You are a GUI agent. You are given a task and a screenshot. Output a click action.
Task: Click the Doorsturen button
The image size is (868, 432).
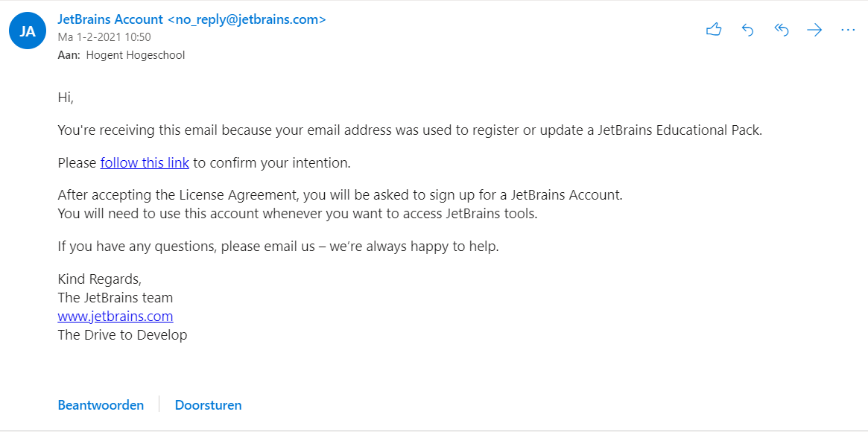point(208,405)
